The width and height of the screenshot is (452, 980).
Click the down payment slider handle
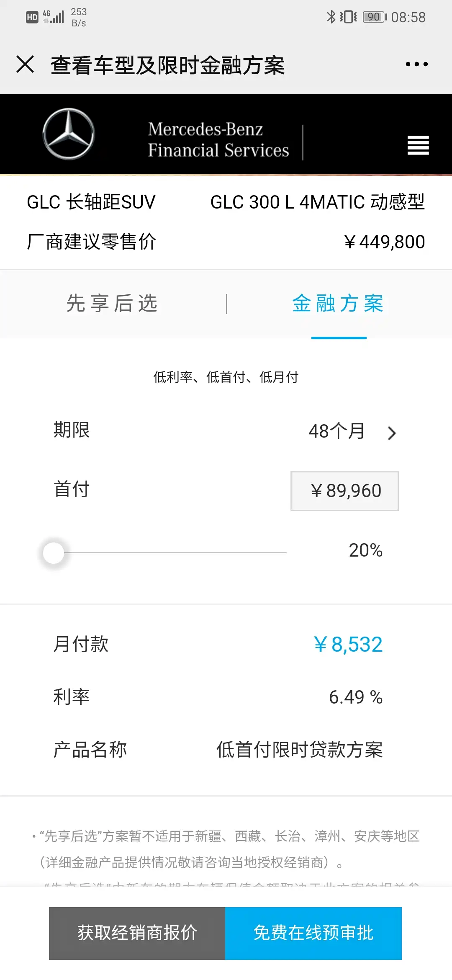click(54, 553)
